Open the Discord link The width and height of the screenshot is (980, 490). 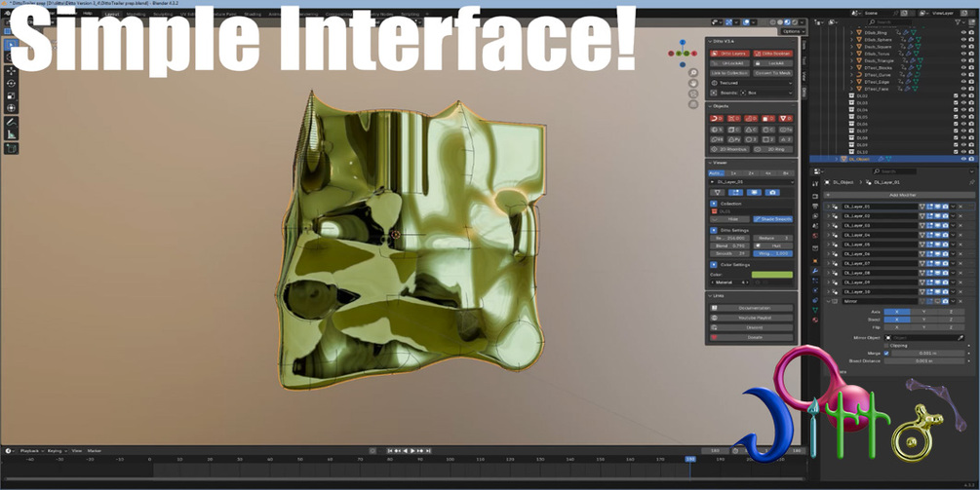752,327
